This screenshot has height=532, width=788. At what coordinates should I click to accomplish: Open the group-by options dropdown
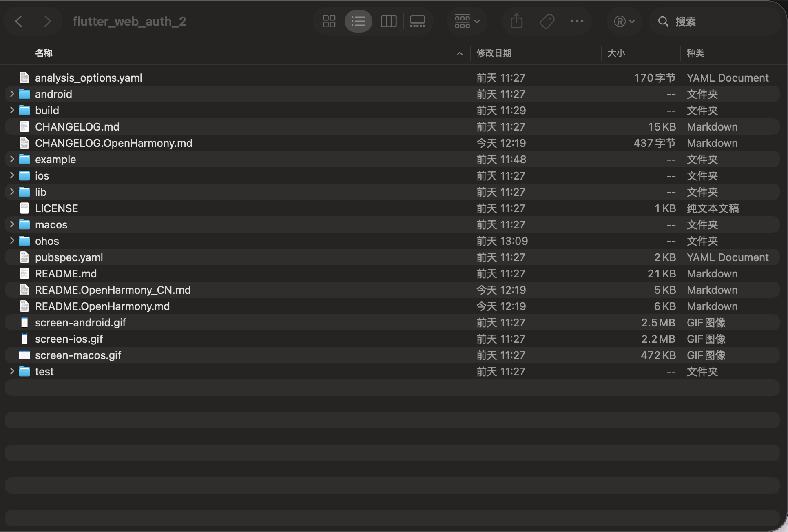coord(467,21)
